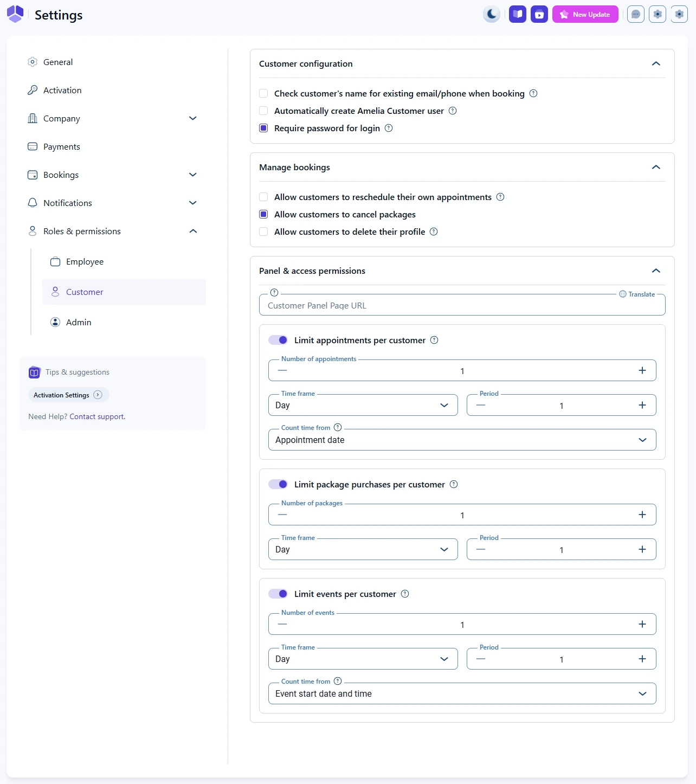
Task: Click help icon next to Require password for login
Action: [389, 128]
